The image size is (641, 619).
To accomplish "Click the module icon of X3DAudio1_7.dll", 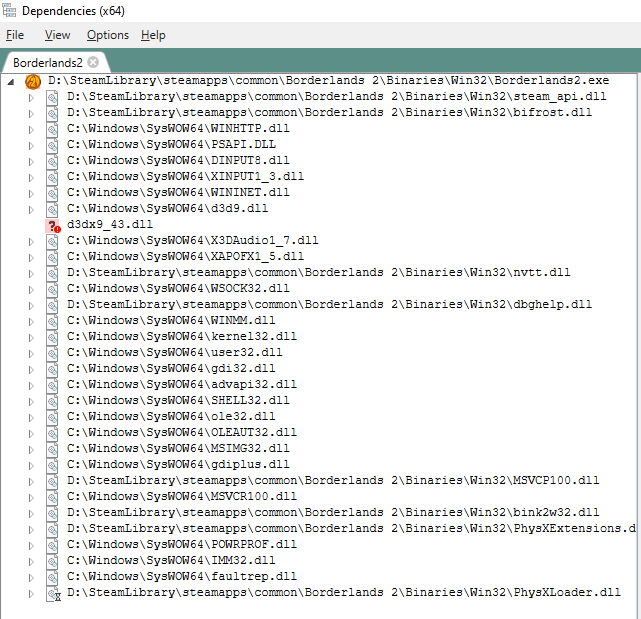I will pos(52,242).
